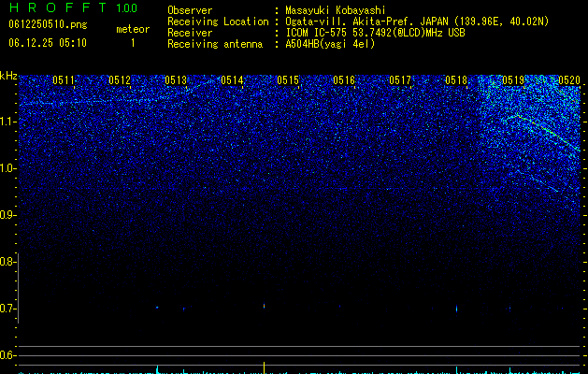Click the 1.1 kHz frequency axis label

7,122
